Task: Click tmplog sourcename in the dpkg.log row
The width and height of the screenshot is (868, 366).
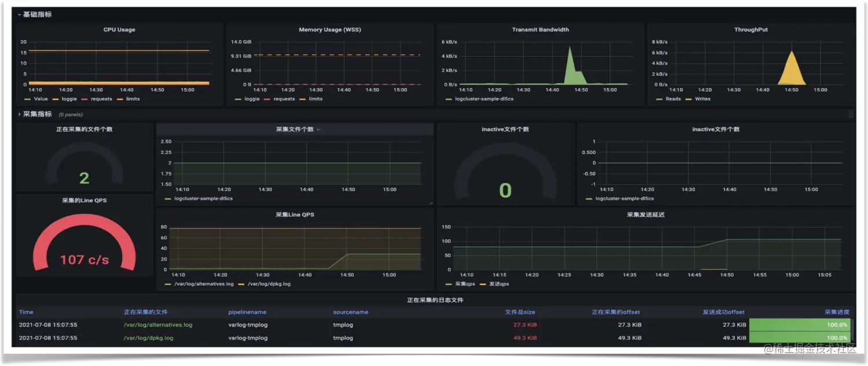Action: tap(343, 338)
